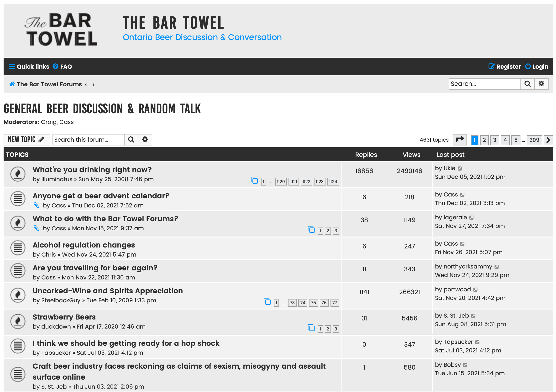Open Craft beer industry faces reckoning topic
Viewport: 556px width, 392px height.
click(179, 372)
